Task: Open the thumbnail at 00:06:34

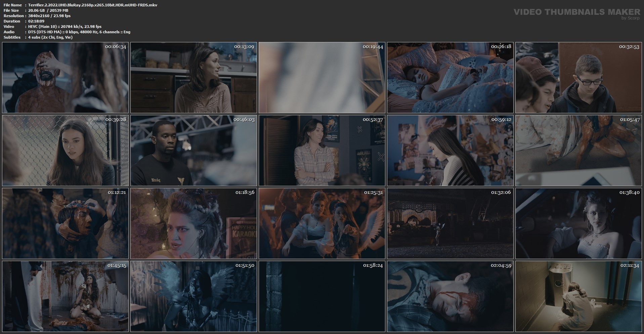Action: pos(66,78)
